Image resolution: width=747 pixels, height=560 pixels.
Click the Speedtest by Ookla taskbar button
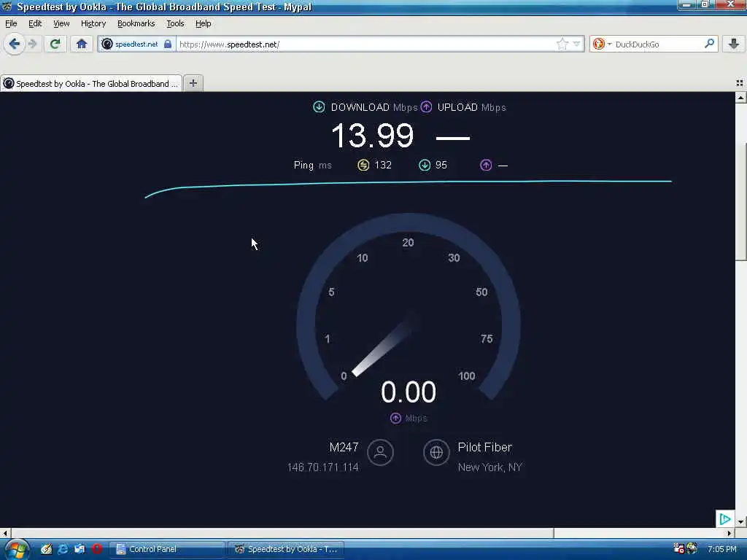tap(286, 549)
